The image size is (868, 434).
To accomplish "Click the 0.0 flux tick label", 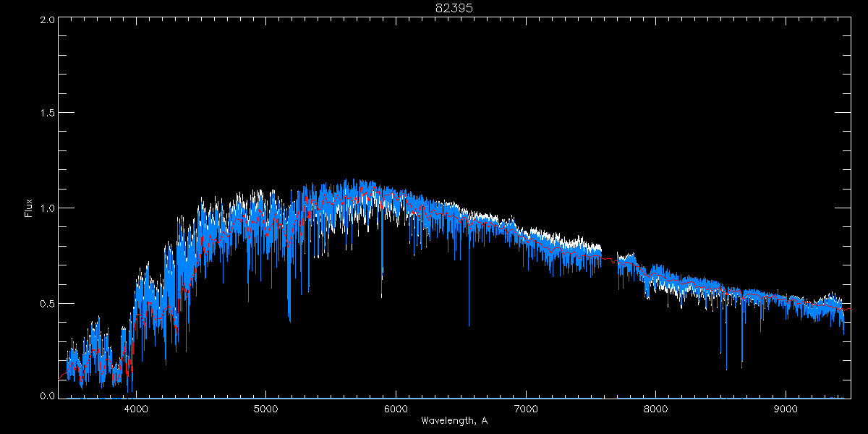I will tap(48, 396).
